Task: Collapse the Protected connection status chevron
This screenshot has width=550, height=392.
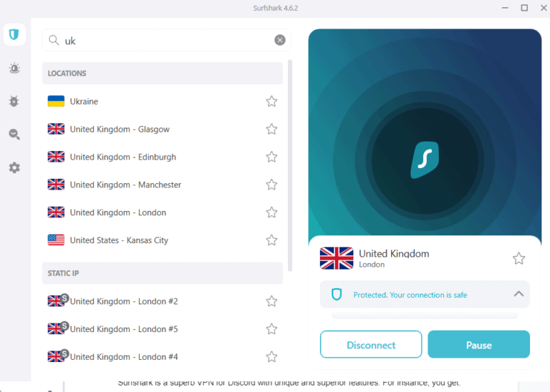Action: 518,294
